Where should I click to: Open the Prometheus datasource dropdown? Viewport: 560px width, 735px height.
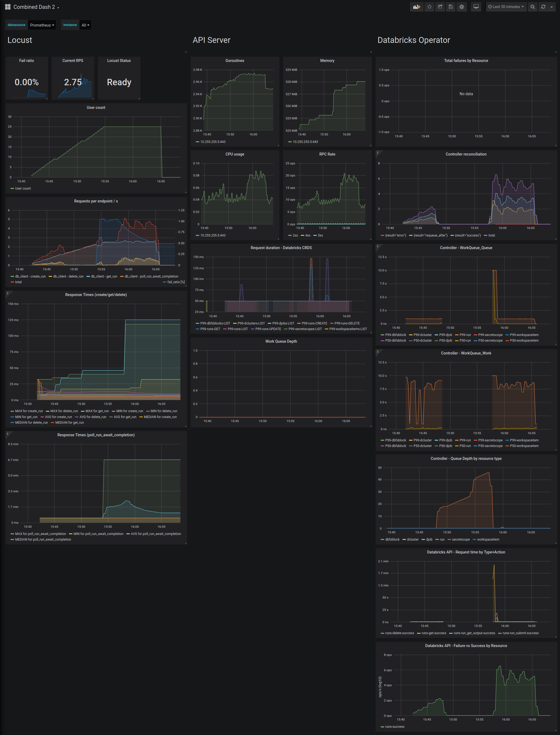[x=42, y=25]
